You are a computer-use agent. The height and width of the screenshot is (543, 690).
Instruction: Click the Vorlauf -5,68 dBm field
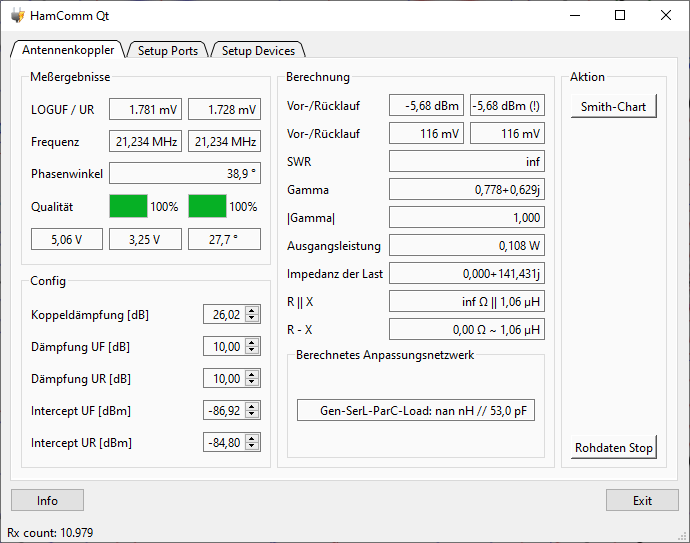pos(426,105)
